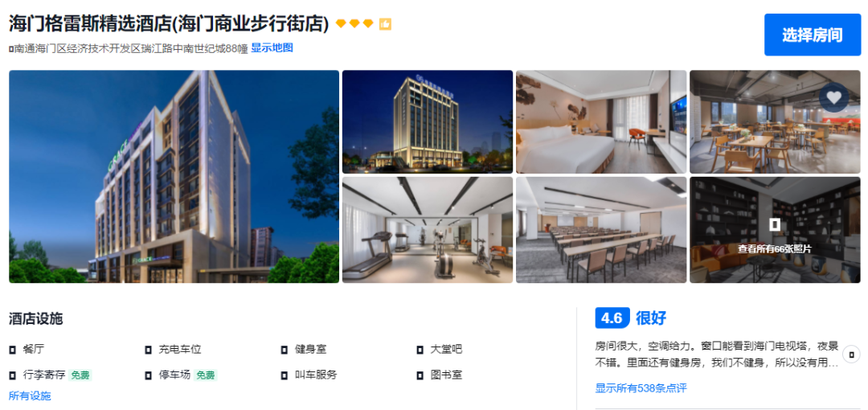
Task: Expand all facilities via 所有设施
Action: (30, 396)
